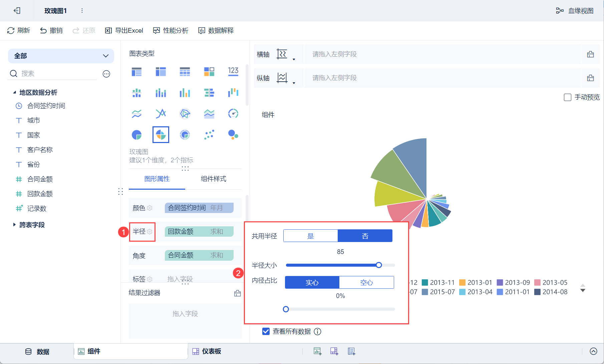Select the bubble chart icon
604x364 pixels.
(x=233, y=135)
